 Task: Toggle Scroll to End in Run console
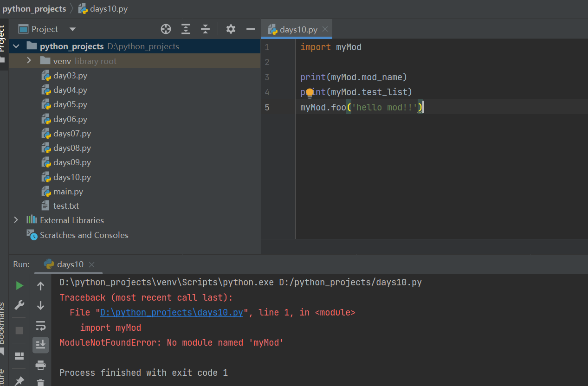pos(40,345)
